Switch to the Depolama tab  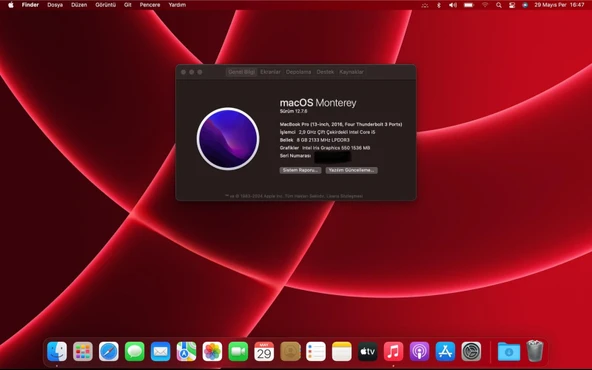(x=298, y=72)
